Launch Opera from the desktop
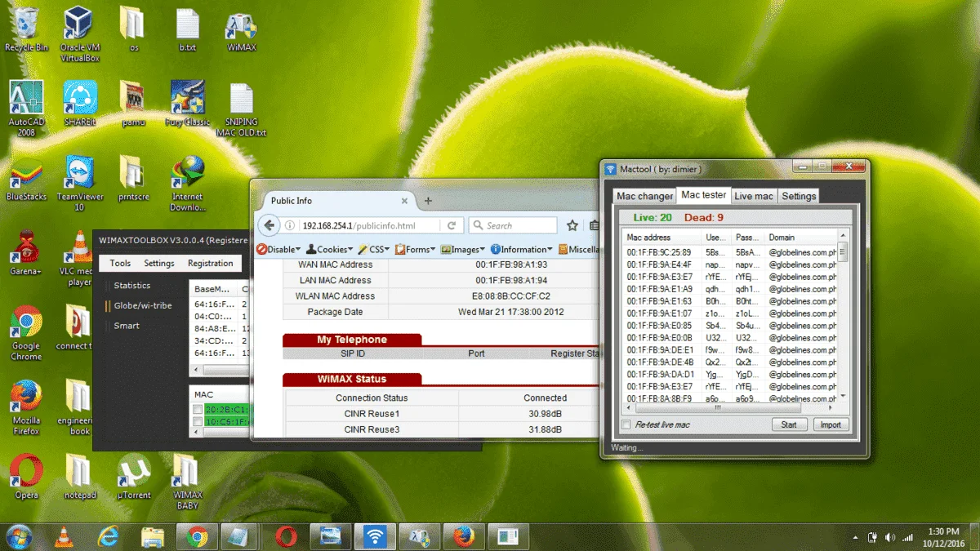This screenshot has width=980, height=551. pos(26,477)
